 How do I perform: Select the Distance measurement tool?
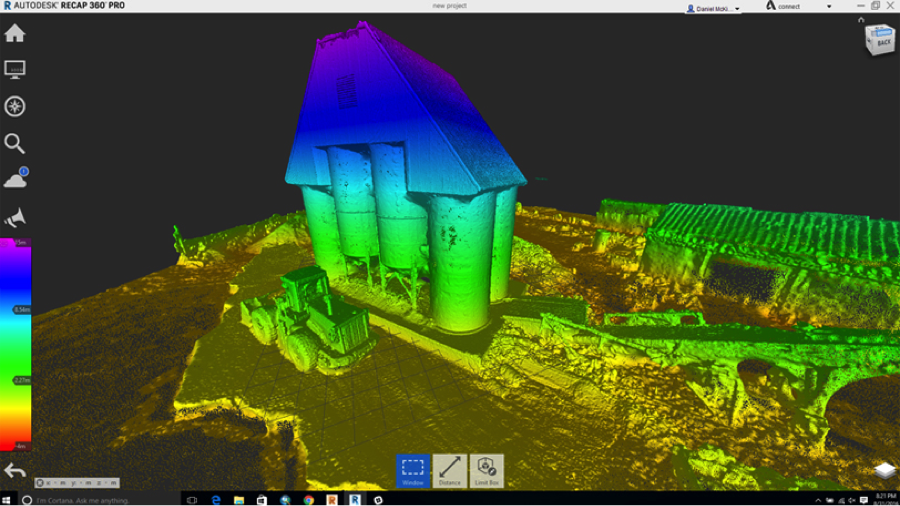450,470
